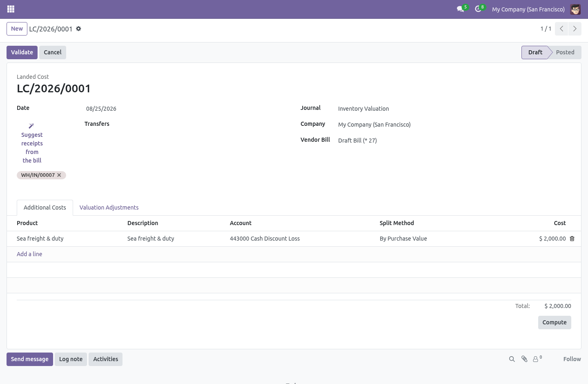The width and height of the screenshot is (588, 384).
Task: Click the Description cell Sea freight & duty
Action: coord(151,239)
